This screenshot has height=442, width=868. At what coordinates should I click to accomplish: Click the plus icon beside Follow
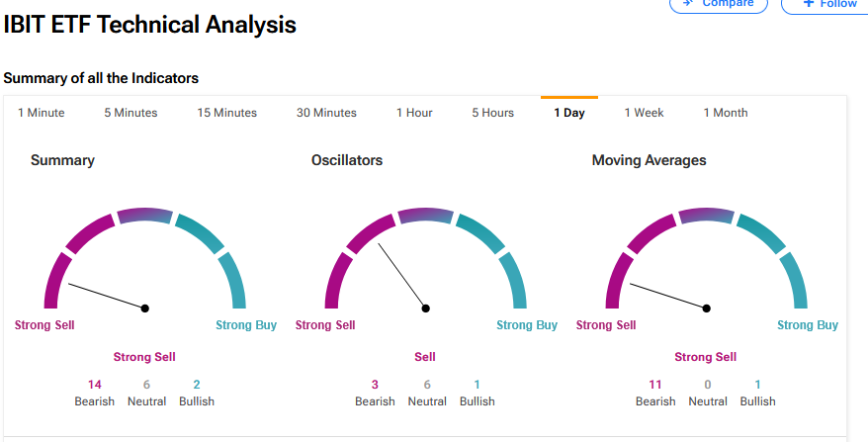point(809,3)
